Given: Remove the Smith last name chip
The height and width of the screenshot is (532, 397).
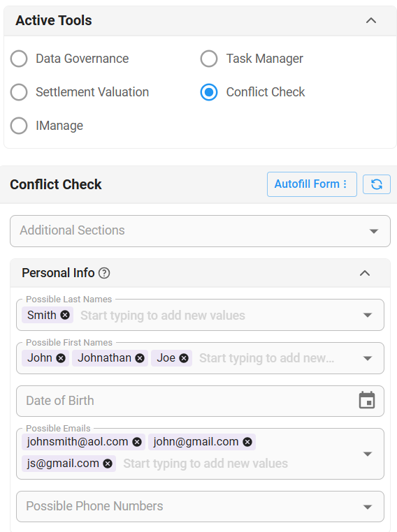Looking at the screenshot, I should pos(65,315).
